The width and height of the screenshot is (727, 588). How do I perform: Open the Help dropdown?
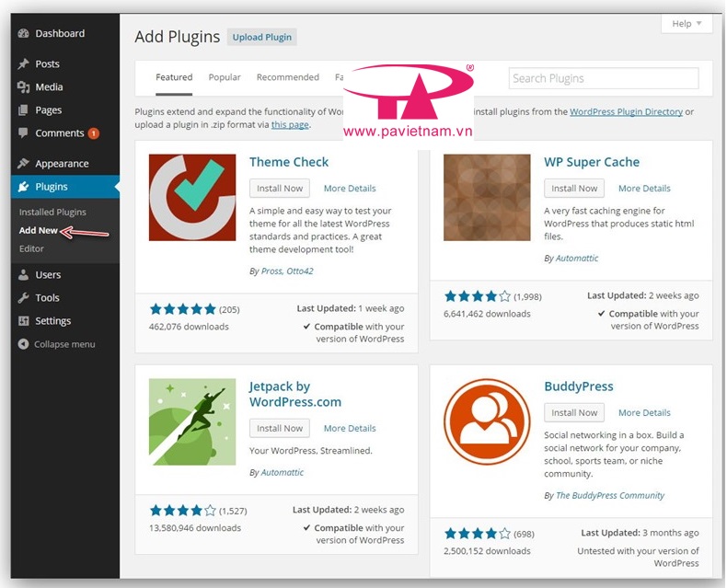click(x=687, y=24)
